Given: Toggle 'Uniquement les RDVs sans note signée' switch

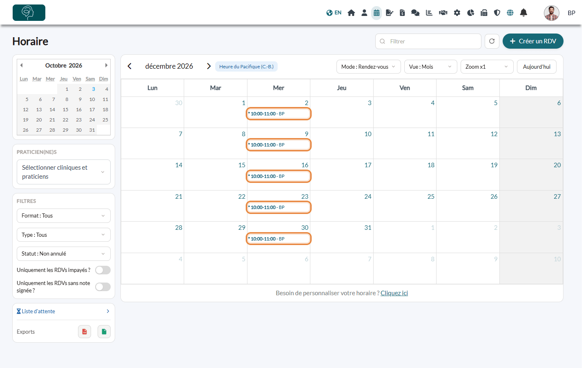Looking at the screenshot, I should pos(103,287).
